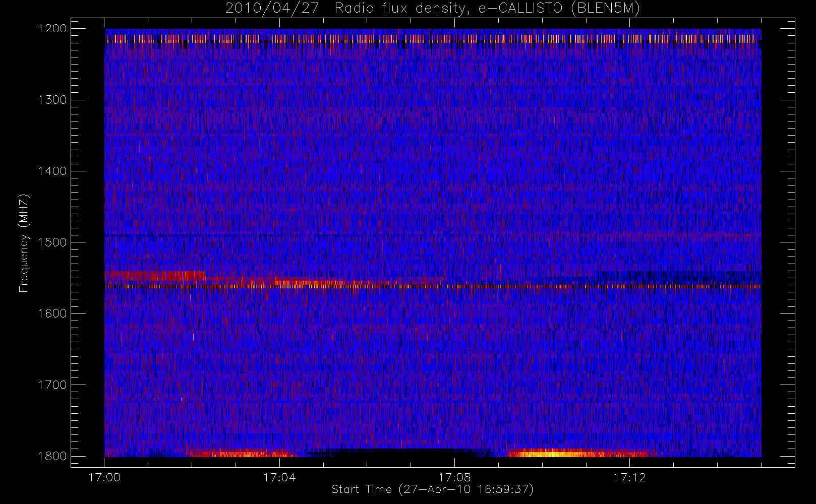Click the 1600 frequency tick label
Viewport: 816px width, 504px height.
53,313
